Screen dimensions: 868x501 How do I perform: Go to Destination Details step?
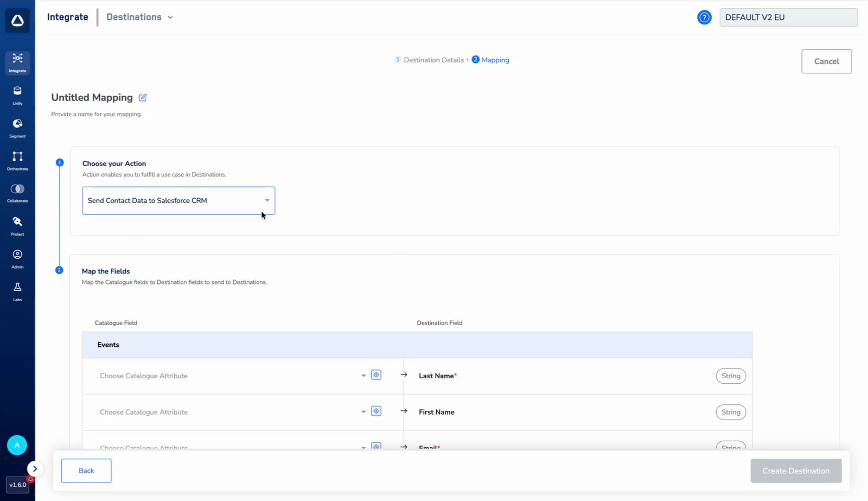click(x=429, y=60)
